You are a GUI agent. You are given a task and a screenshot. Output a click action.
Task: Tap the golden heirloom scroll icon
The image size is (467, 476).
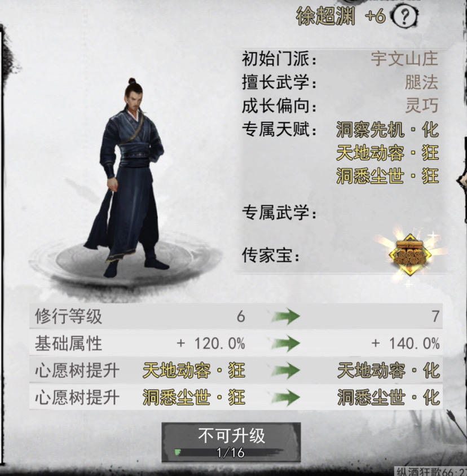[x=410, y=254]
